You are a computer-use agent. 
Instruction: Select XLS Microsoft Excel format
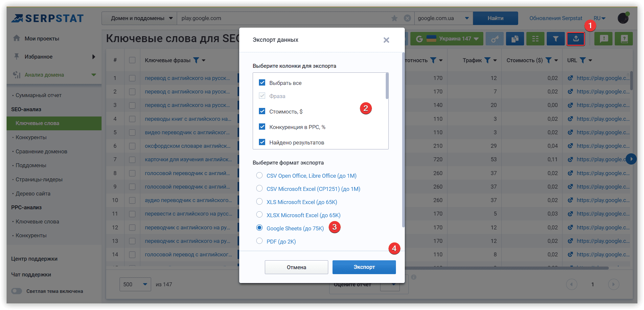click(x=259, y=201)
